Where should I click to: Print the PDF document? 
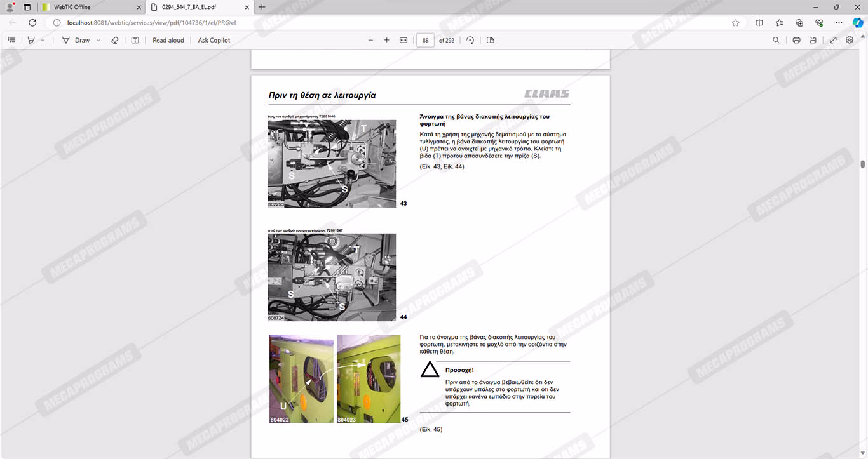pos(796,40)
